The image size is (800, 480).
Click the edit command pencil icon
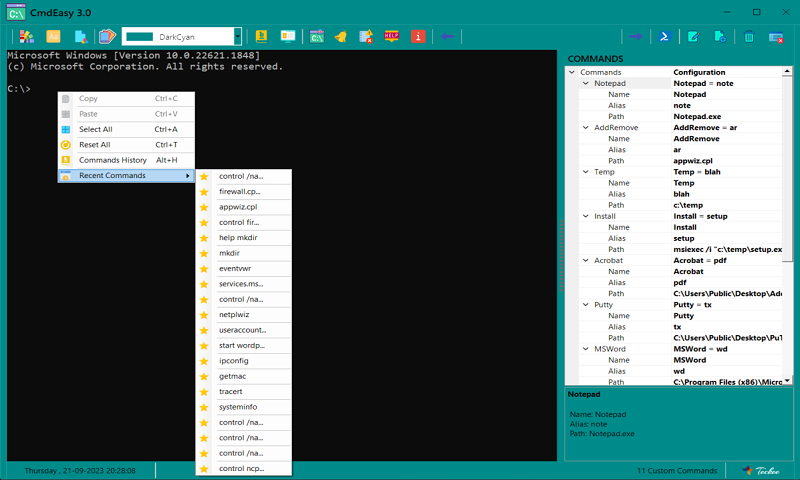click(693, 37)
